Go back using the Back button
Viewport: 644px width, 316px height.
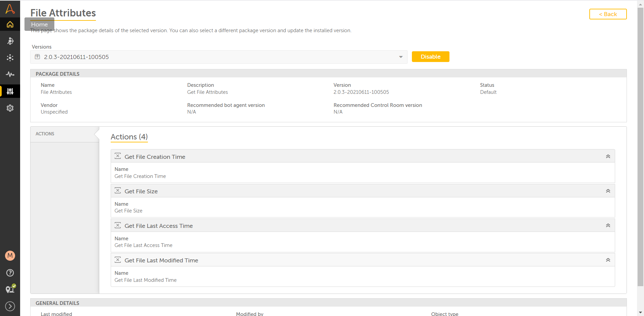pos(608,14)
